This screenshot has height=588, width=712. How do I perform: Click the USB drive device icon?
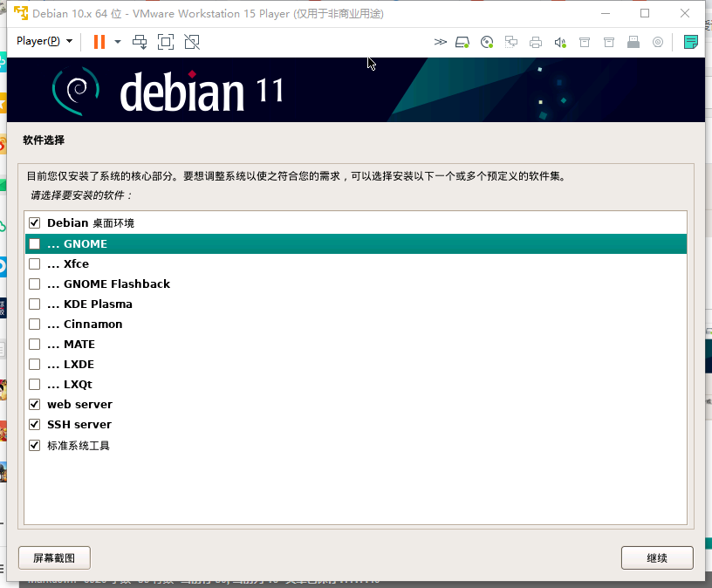point(633,42)
